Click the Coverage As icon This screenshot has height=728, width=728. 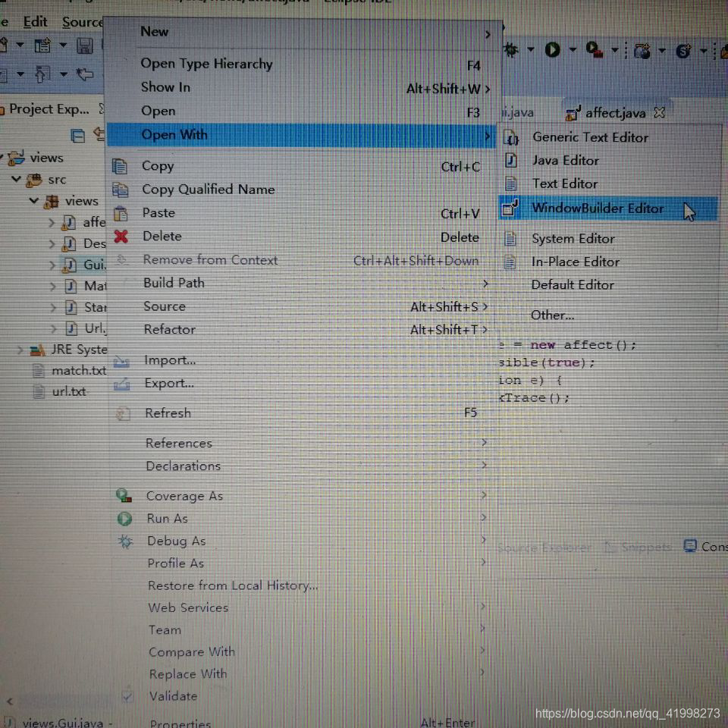[124, 495]
